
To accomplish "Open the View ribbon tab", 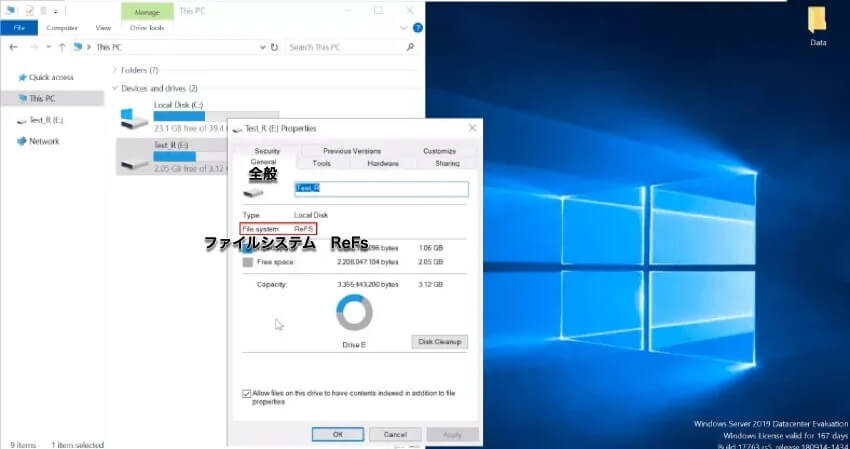I will pos(103,28).
